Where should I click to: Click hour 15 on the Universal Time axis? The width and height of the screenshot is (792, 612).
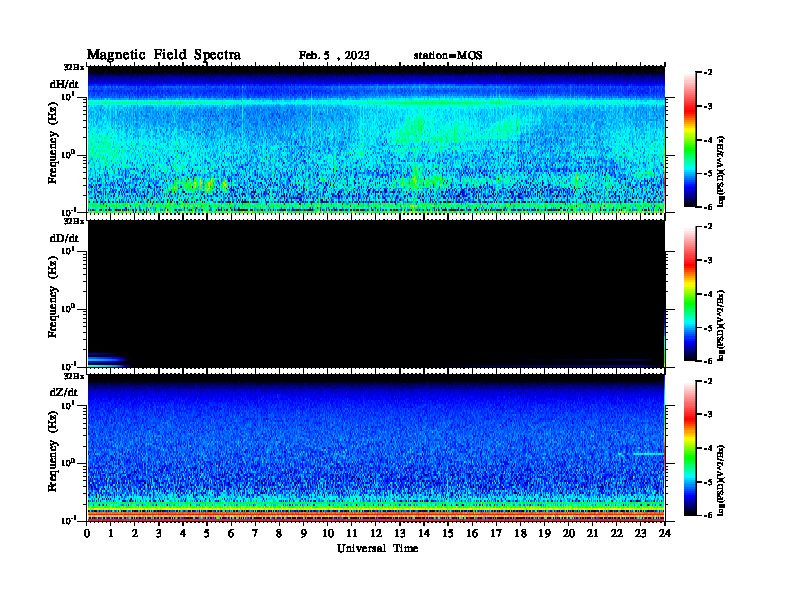(448, 533)
